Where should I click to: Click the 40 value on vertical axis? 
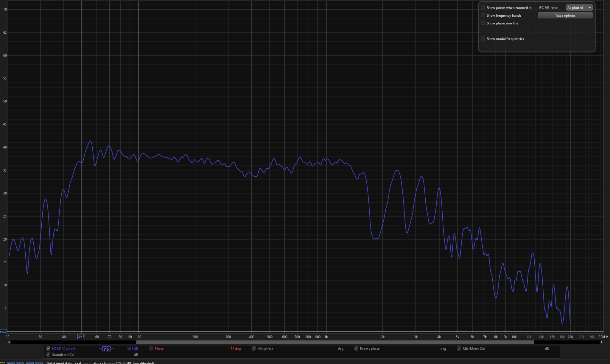5,147
